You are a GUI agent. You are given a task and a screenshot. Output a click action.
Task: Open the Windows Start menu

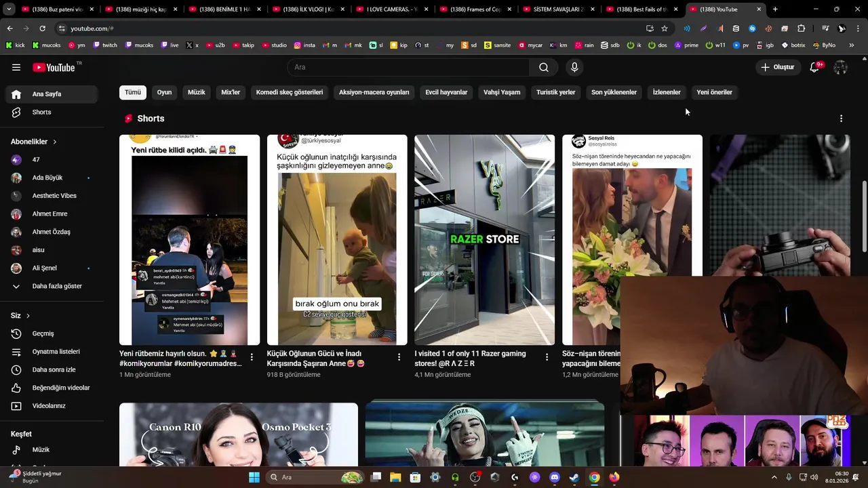click(254, 477)
